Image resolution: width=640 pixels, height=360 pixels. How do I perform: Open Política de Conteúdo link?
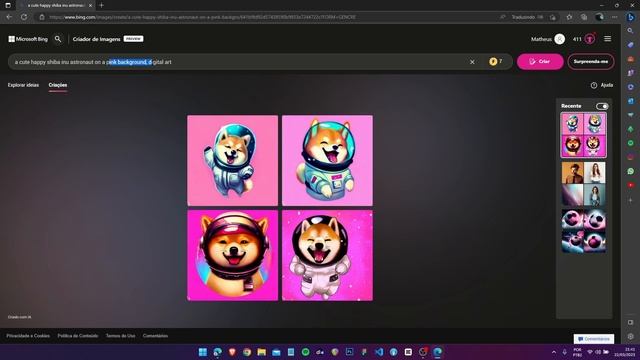tap(78, 336)
